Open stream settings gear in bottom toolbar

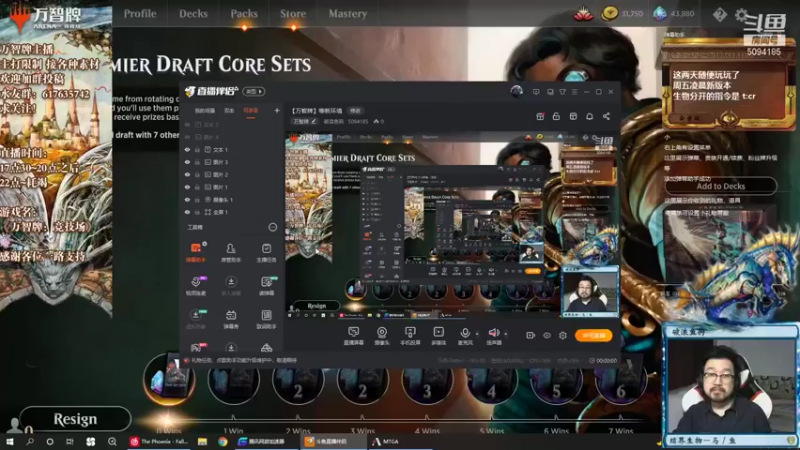tap(563, 335)
